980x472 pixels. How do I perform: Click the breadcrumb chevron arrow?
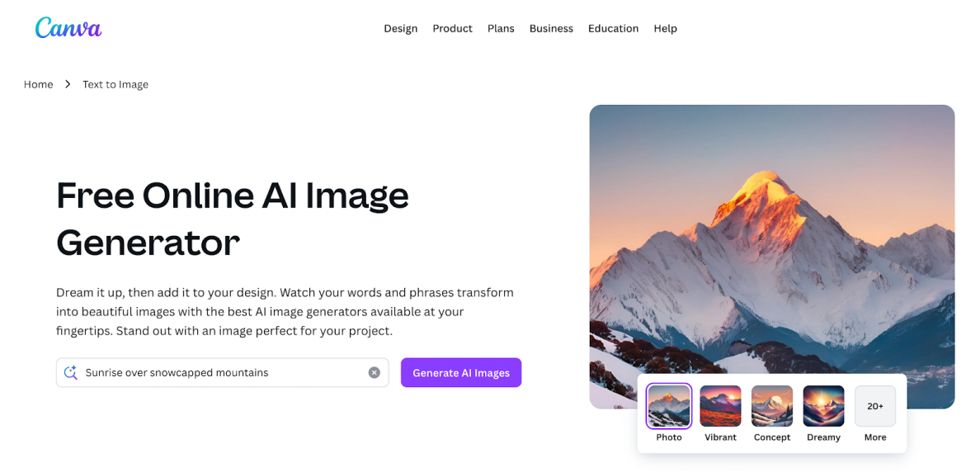pyautogui.click(x=68, y=84)
